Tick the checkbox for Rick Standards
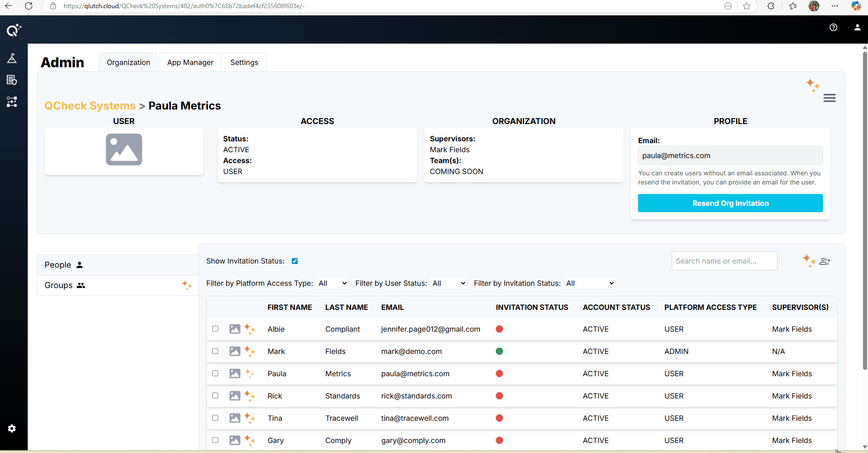 [215, 396]
